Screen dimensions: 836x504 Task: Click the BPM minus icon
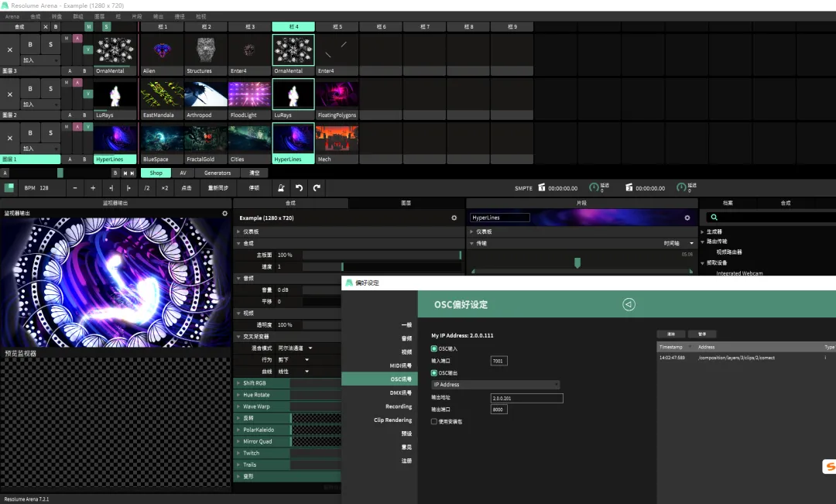[74, 187]
